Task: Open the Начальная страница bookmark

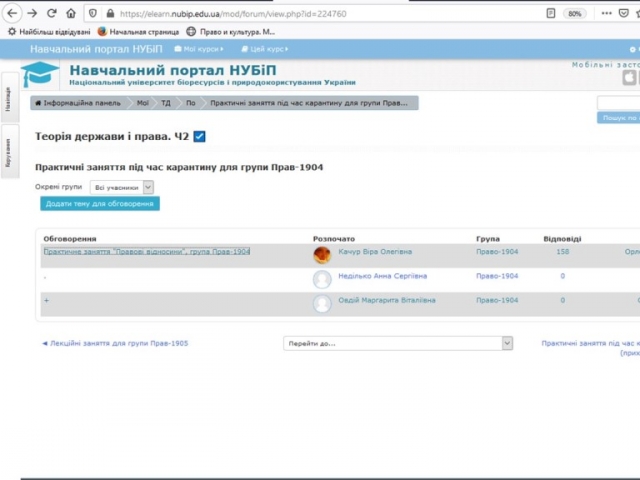Action: coord(138,32)
